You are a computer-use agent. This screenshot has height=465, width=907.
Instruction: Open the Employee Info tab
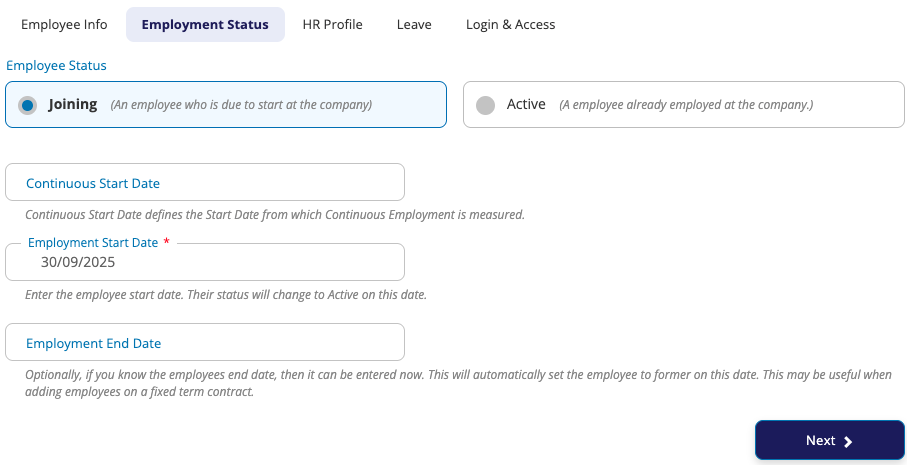click(x=64, y=24)
